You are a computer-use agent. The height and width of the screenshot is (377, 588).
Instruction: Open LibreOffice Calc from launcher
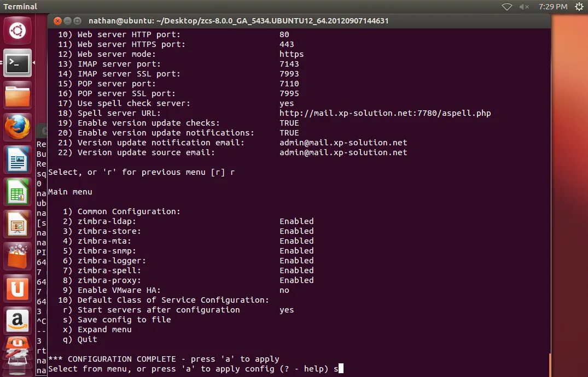pyautogui.click(x=18, y=192)
